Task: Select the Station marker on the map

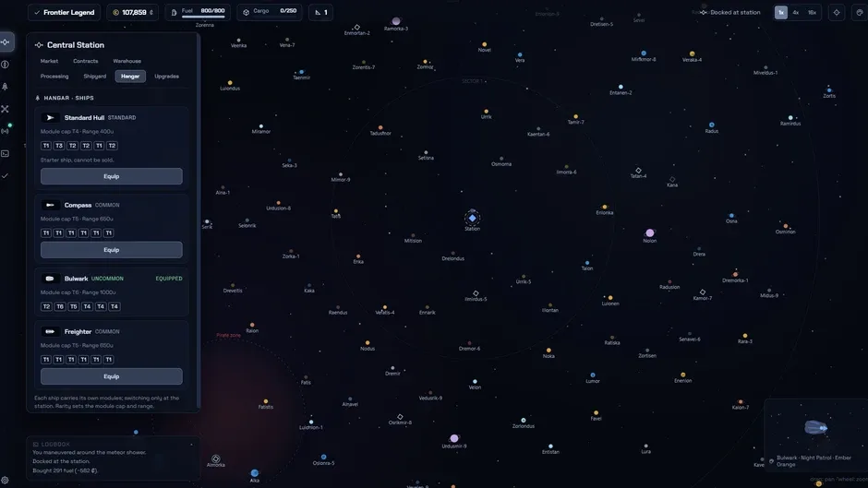Action: pos(472,218)
